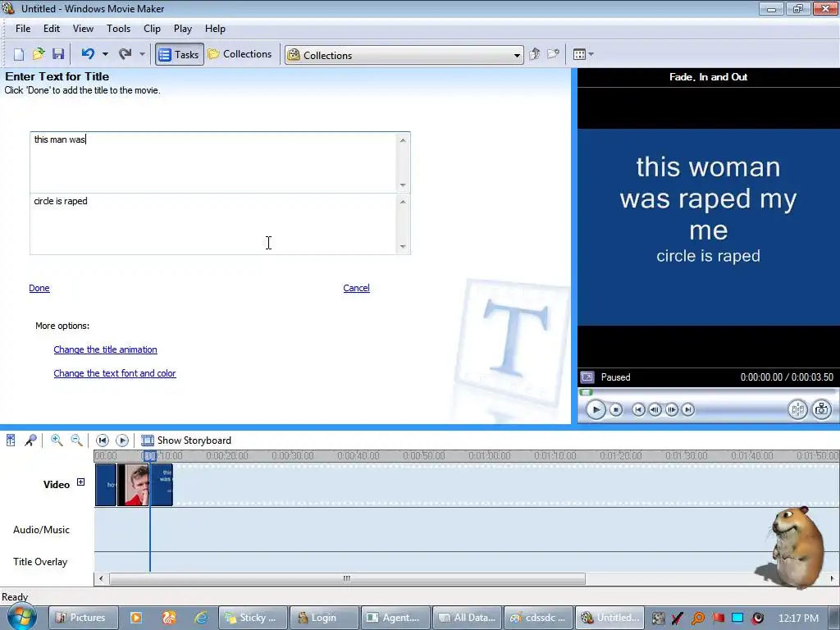Expand the Video track
Screen dimensions: 840x630
pos(81,482)
